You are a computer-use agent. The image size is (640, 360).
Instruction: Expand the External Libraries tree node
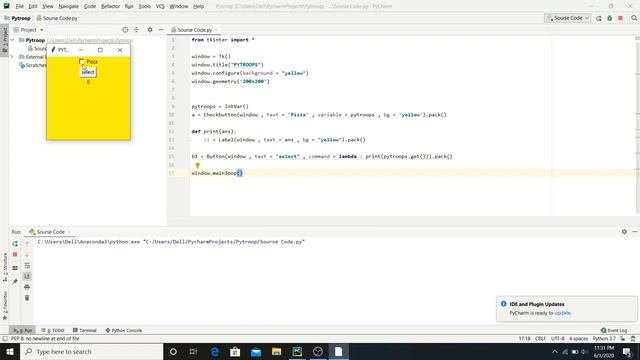tap(12, 57)
